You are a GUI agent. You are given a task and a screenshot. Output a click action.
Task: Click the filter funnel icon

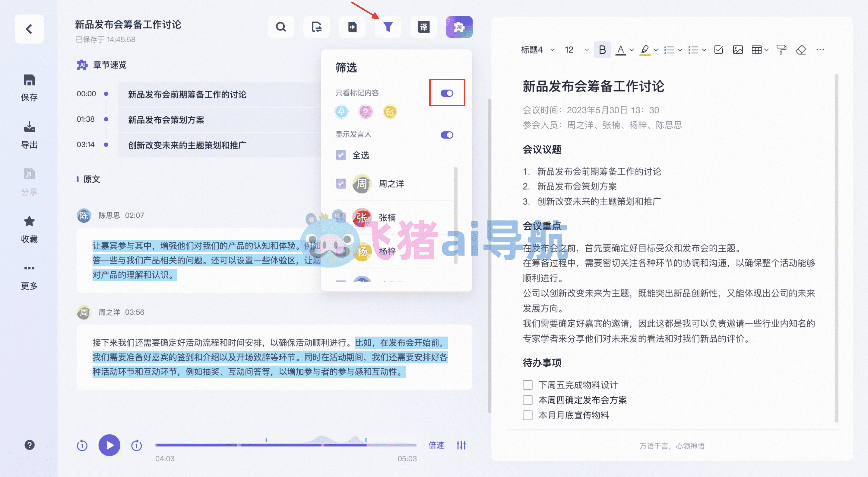click(388, 27)
